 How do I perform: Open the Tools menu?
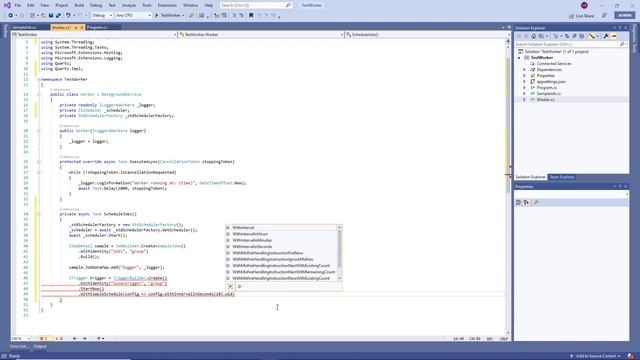point(147,5)
